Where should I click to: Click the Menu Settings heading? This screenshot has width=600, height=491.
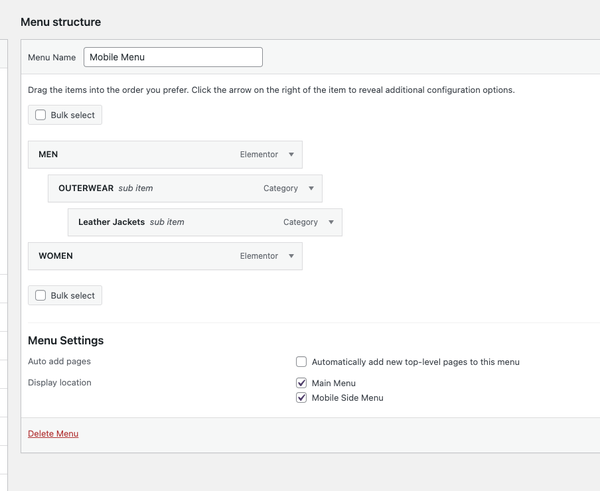tap(66, 340)
